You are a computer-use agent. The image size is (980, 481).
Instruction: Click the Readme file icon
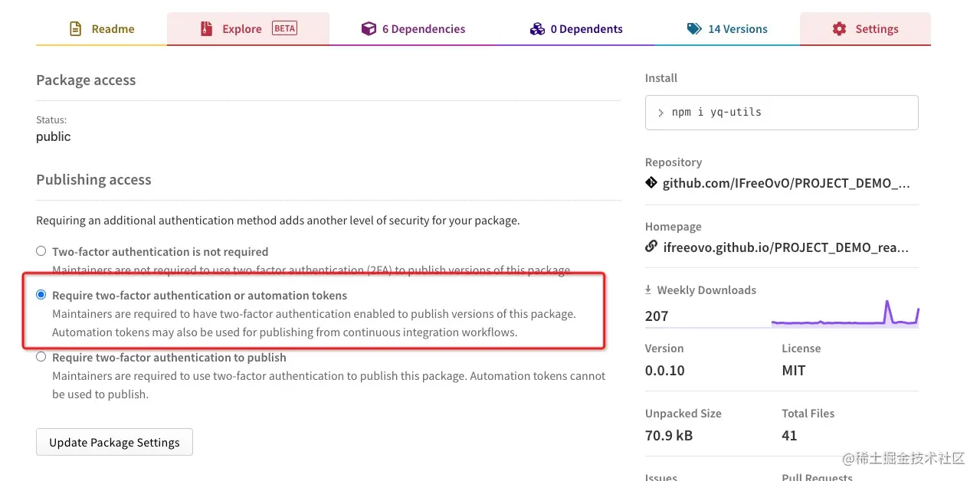[75, 29]
